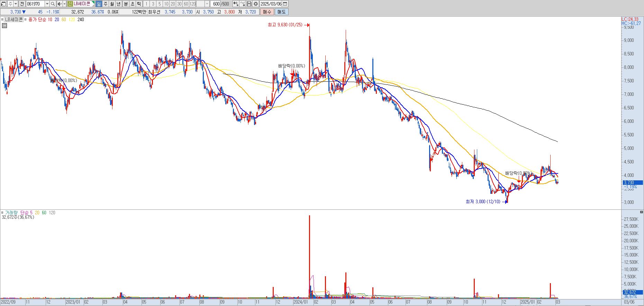This screenshot has width=644, height=306.
Task: Open the stock search magnifier
Action: coord(53,4)
